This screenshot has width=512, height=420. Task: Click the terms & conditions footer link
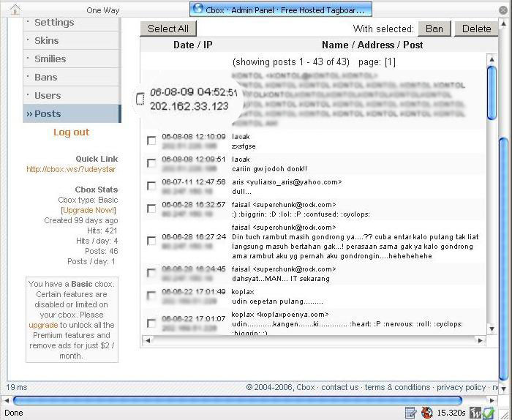397,387
